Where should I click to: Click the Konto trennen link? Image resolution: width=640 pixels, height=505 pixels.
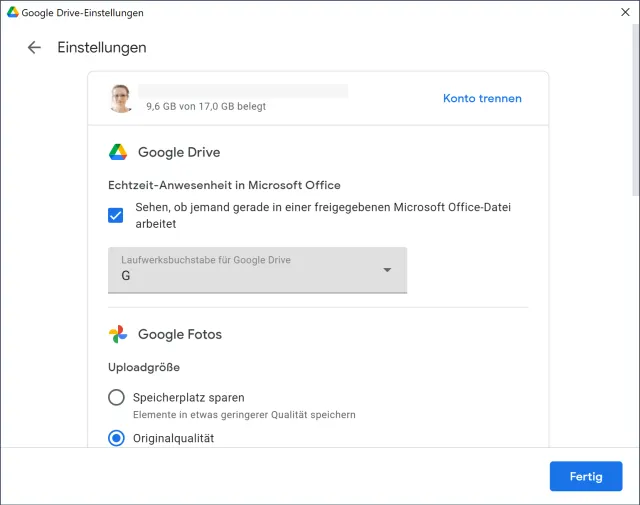pyautogui.click(x=482, y=98)
